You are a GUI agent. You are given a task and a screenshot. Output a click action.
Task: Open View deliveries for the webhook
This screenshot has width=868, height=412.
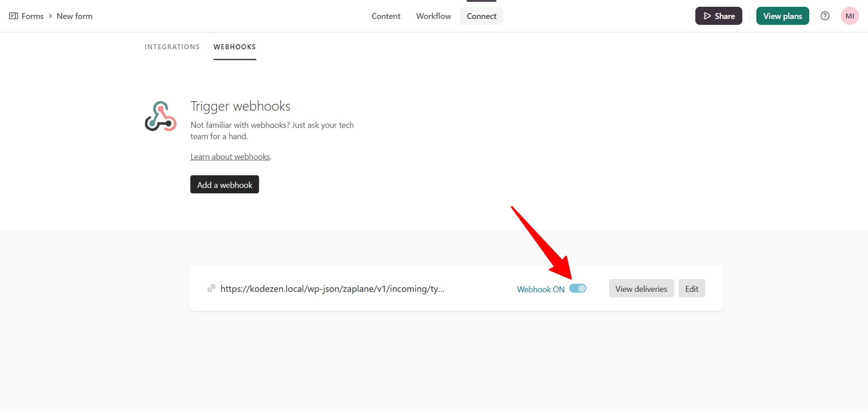641,288
